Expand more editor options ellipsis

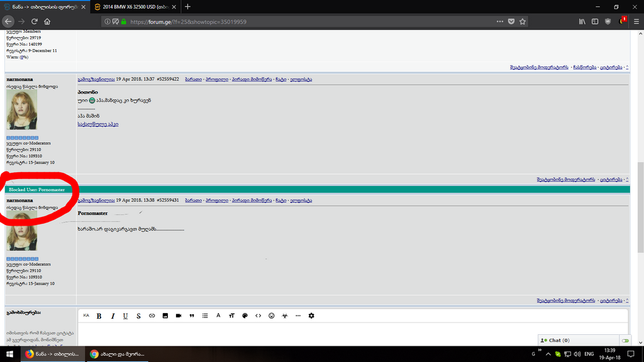(x=297, y=315)
